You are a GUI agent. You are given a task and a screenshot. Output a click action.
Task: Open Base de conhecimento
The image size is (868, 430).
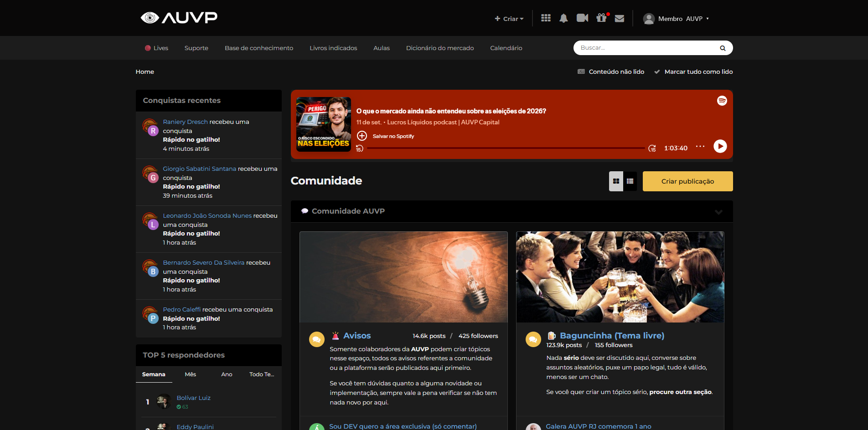coord(259,48)
